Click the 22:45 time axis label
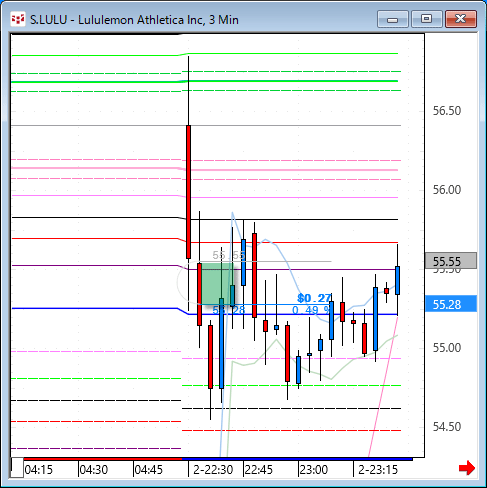This screenshot has width=487, height=488. [x=259, y=470]
